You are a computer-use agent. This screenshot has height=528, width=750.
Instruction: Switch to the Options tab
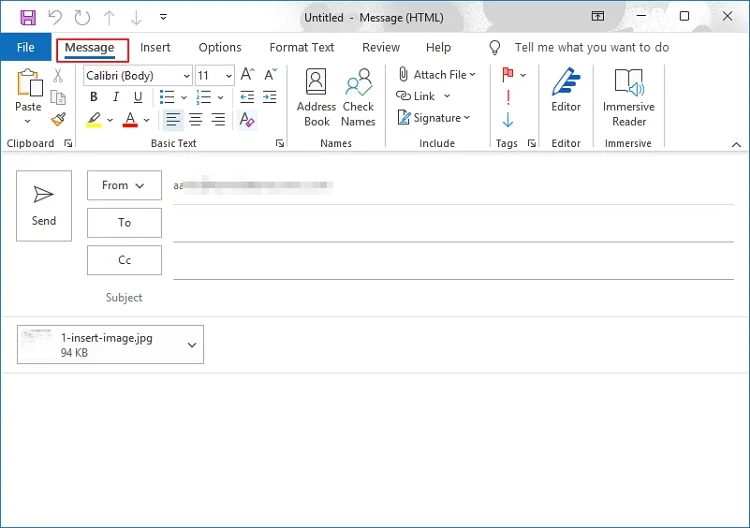tap(220, 47)
